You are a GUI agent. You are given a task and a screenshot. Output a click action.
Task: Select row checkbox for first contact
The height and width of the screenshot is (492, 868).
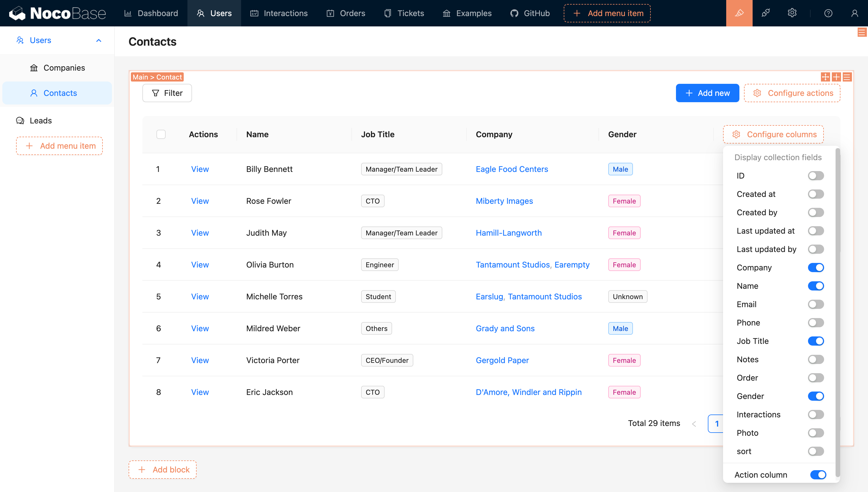click(161, 169)
